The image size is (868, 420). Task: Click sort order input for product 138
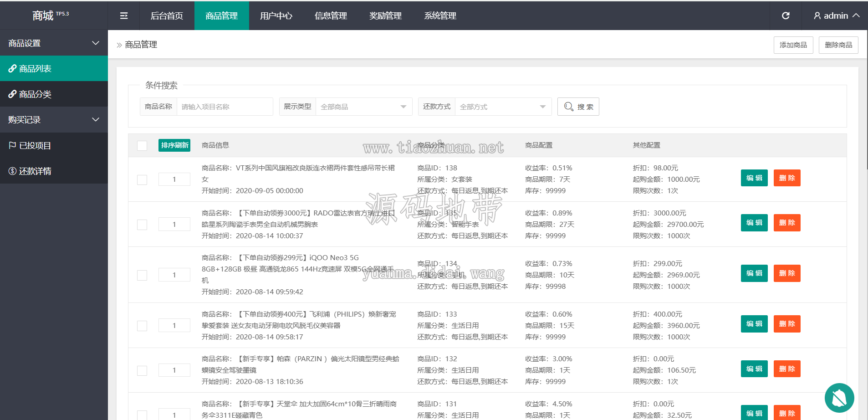(x=174, y=179)
